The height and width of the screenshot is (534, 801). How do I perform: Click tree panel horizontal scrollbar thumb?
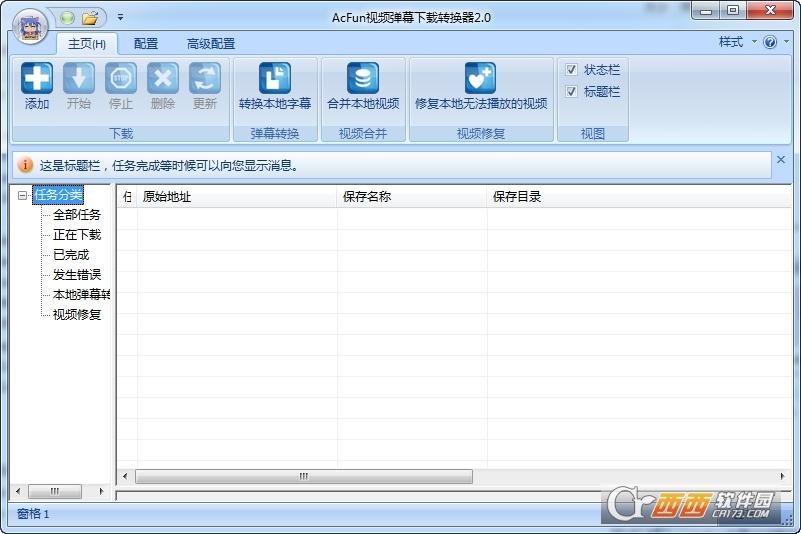click(55, 492)
